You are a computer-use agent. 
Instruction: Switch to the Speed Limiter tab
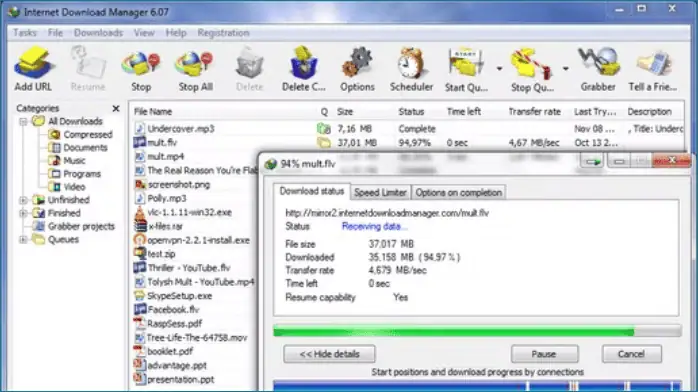click(380, 193)
